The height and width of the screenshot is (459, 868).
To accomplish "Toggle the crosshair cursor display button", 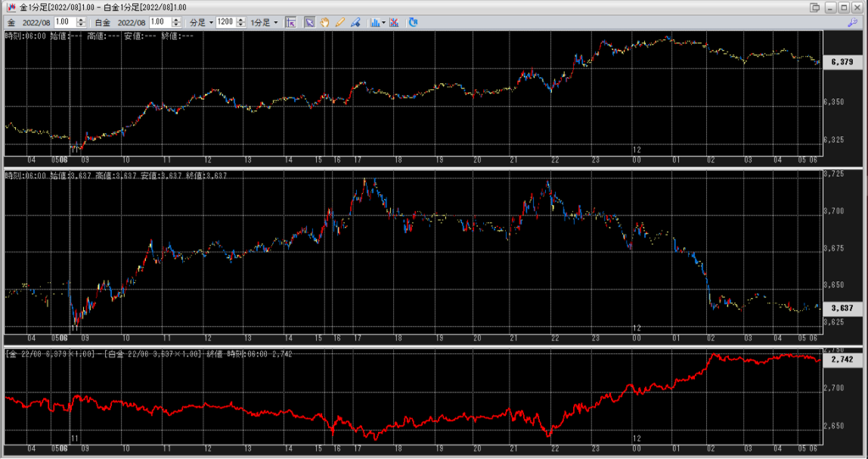I will (x=291, y=22).
